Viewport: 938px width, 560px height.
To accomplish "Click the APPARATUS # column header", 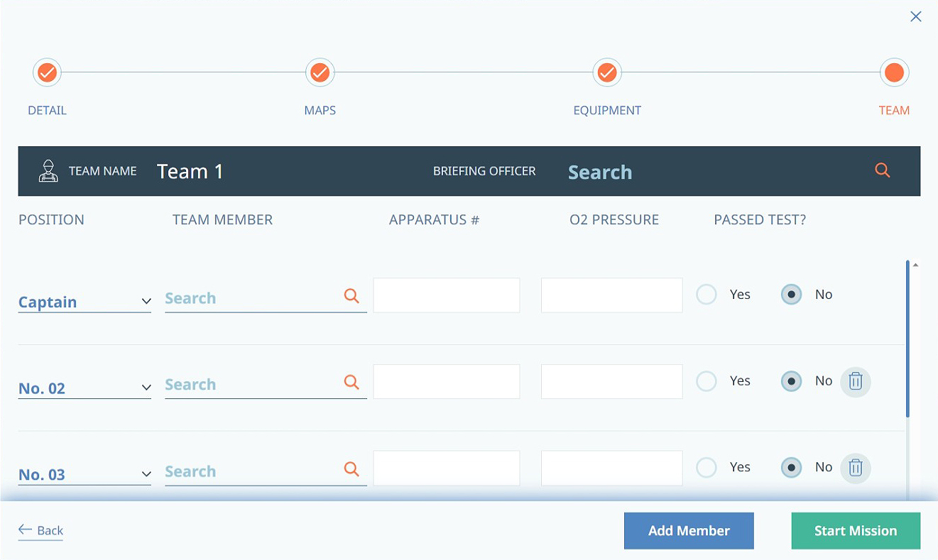I will (x=434, y=220).
